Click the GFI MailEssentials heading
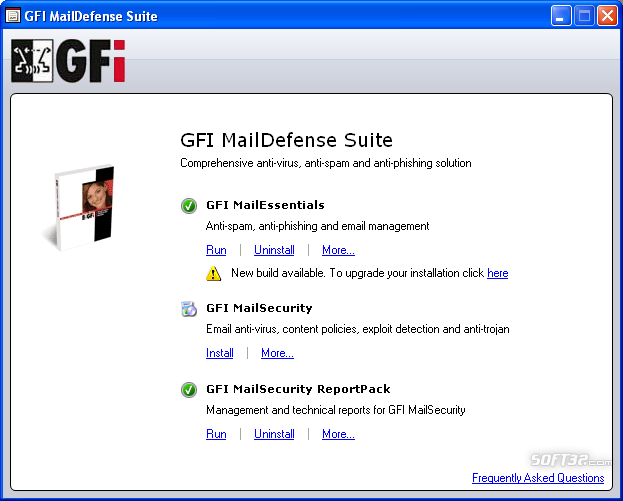Viewport: 623px width, 501px height. 265,205
